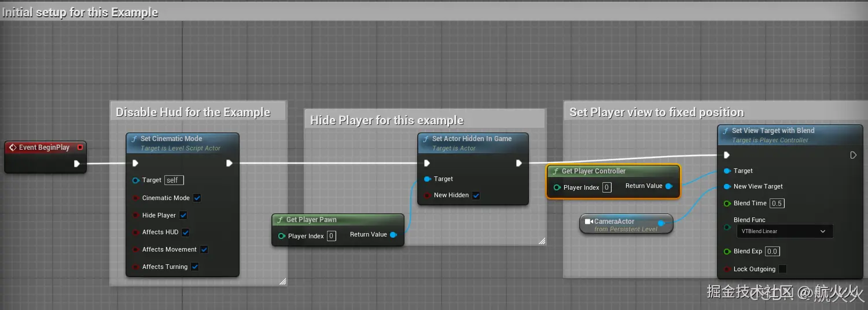Click the Blend Exp value field
This screenshot has width=868, height=310.
(x=772, y=252)
